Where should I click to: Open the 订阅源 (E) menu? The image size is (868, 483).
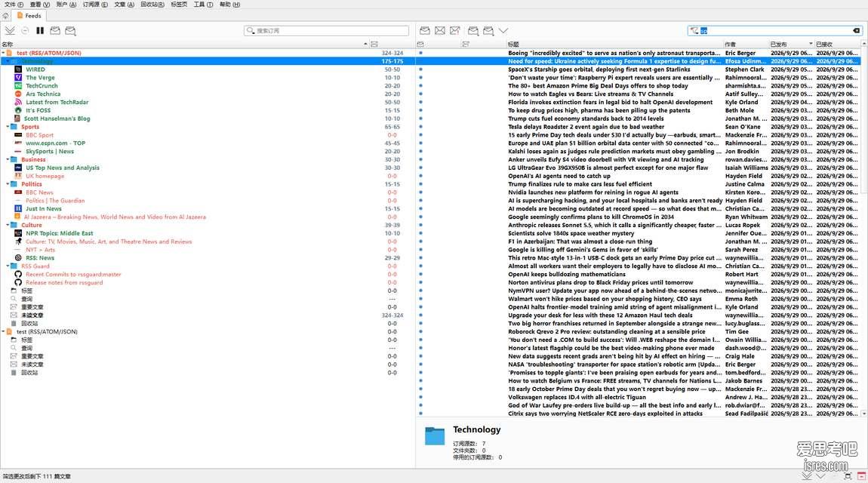click(x=95, y=5)
